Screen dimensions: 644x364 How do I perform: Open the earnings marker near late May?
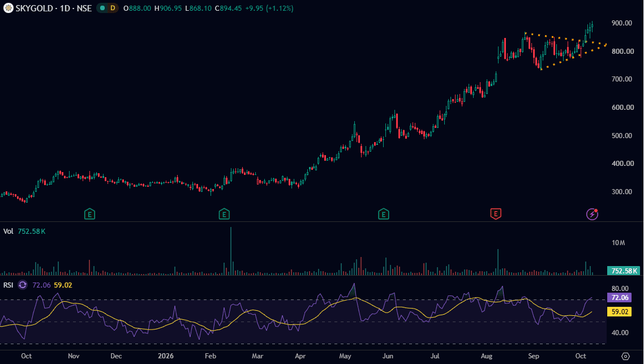[x=383, y=214]
